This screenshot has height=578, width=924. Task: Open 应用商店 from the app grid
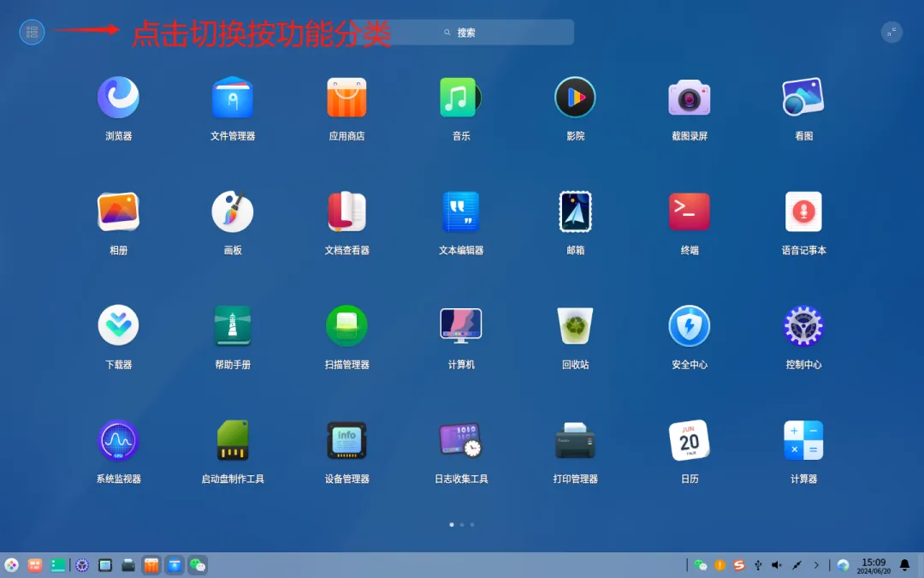click(x=346, y=98)
